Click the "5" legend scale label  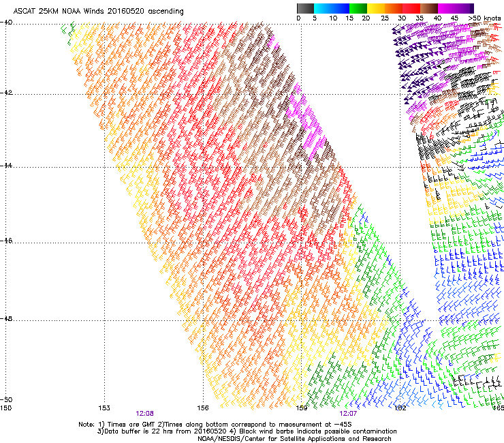pos(315,18)
